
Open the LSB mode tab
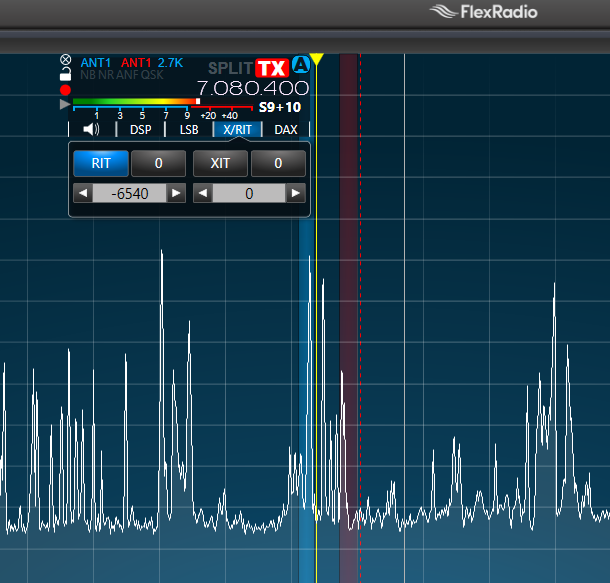pos(189,130)
